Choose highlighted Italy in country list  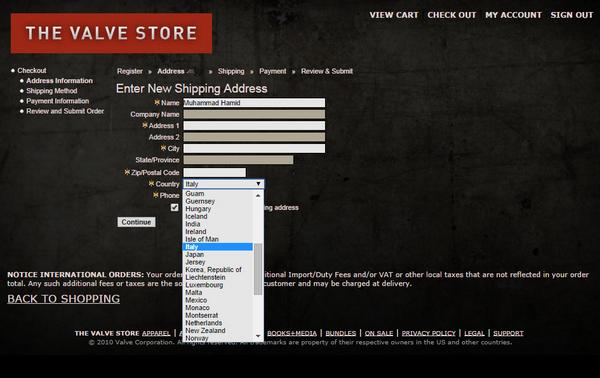[x=218, y=247]
